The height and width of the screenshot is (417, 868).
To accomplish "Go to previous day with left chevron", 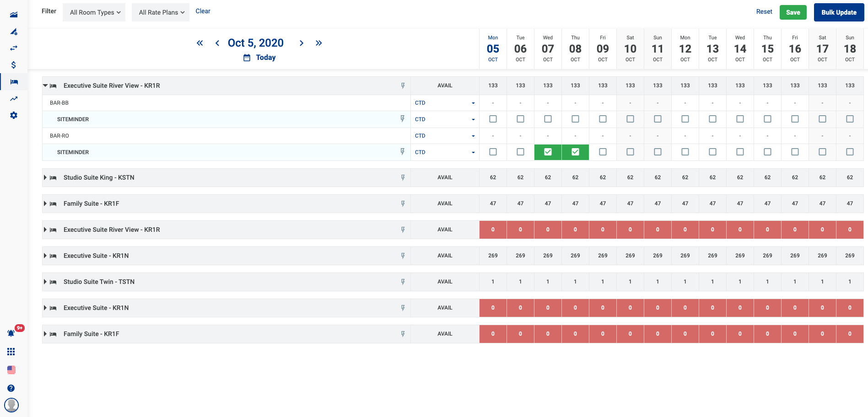I will coord(217,43).
